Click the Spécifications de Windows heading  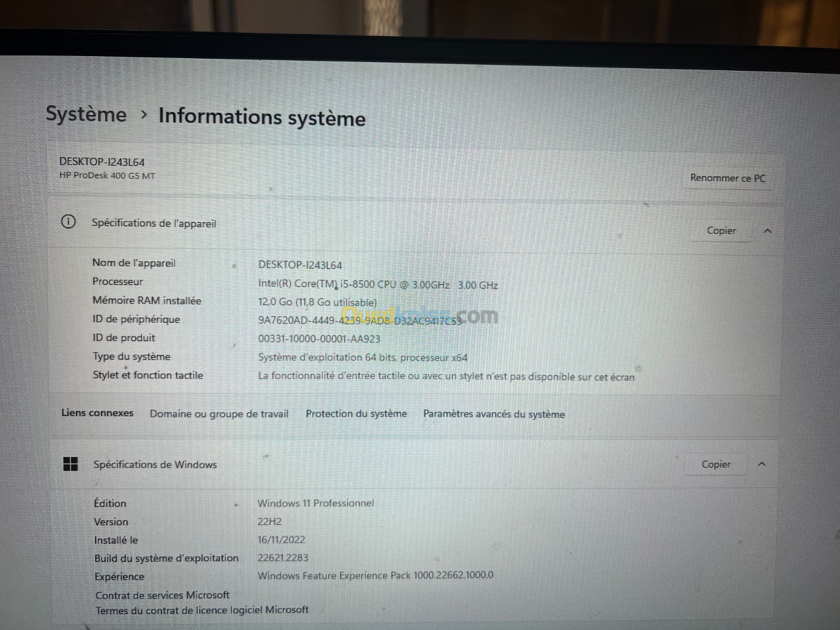coord(155,465)
